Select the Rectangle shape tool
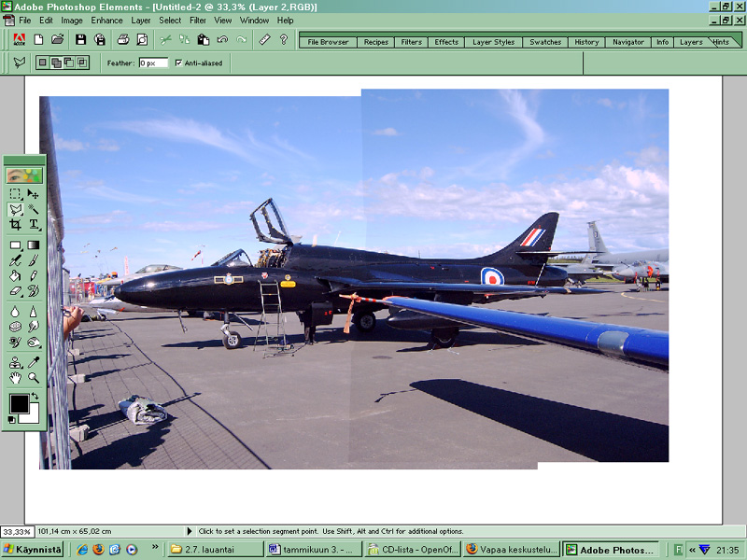Image resolution: width=747 pixels, height=560 pixels. (x=15, y=245)
